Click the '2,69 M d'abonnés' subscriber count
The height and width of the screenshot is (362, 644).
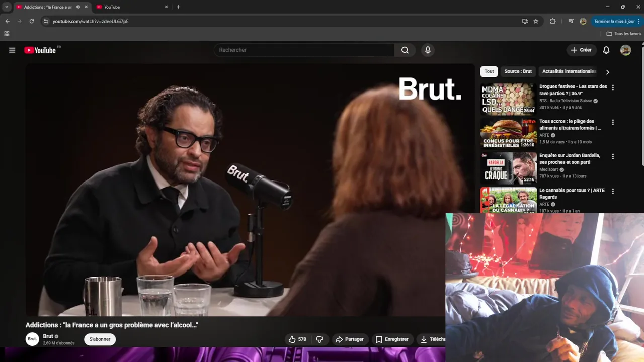[59, 343]
